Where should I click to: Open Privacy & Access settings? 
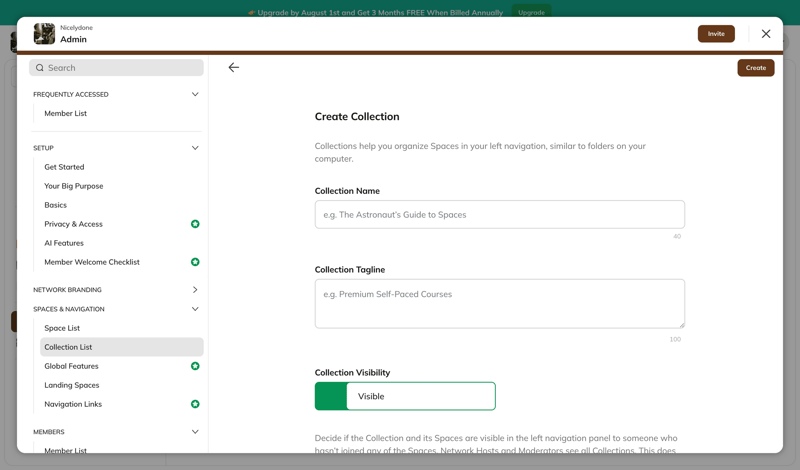[73, 224]
